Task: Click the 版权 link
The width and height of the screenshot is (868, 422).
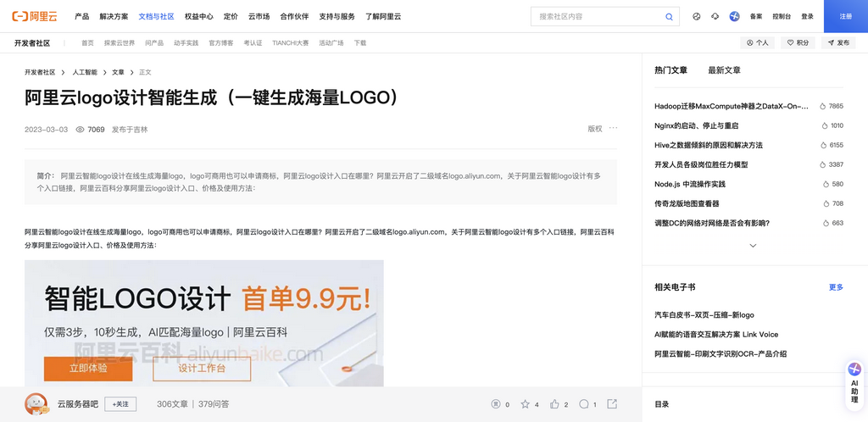Action: pyautogui.click(x=595, y=129)
